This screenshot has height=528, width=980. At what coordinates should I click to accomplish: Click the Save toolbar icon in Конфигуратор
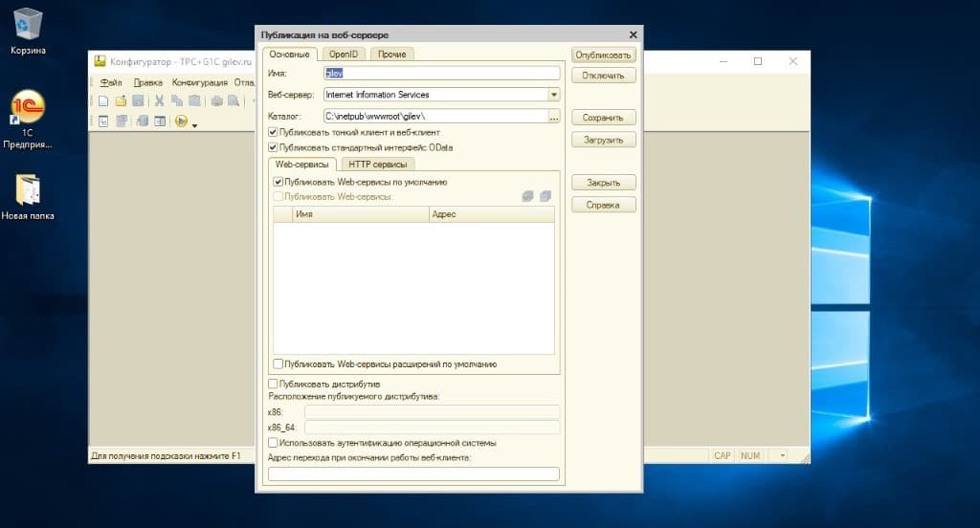tap(138, 100)
